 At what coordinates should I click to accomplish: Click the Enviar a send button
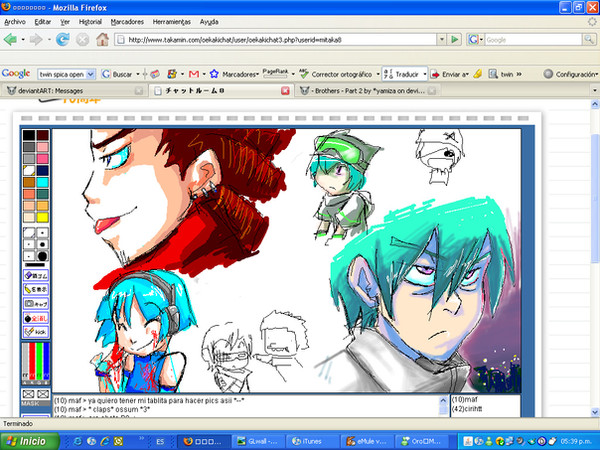pos(449,74)
